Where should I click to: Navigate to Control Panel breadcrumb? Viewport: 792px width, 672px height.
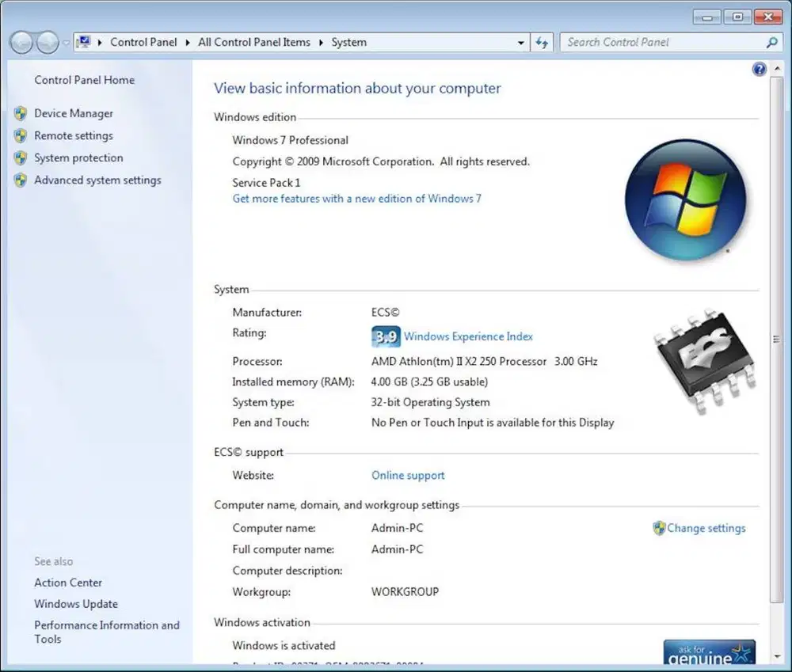(x=143, y=42)
